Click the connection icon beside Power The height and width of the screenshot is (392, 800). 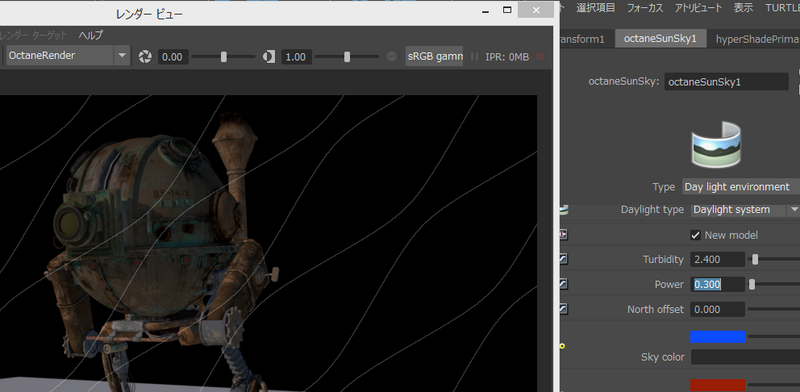point(563,284)
